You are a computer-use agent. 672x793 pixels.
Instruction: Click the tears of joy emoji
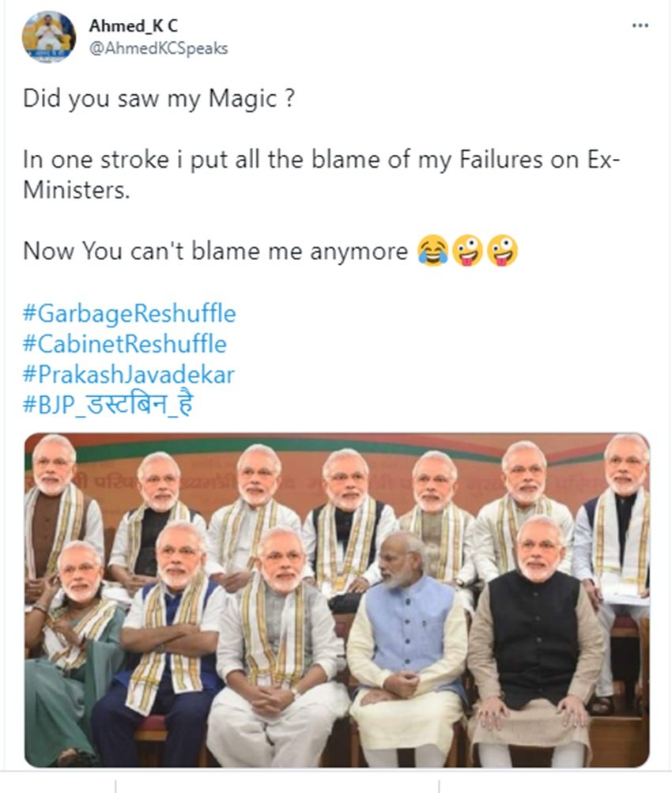432,251
